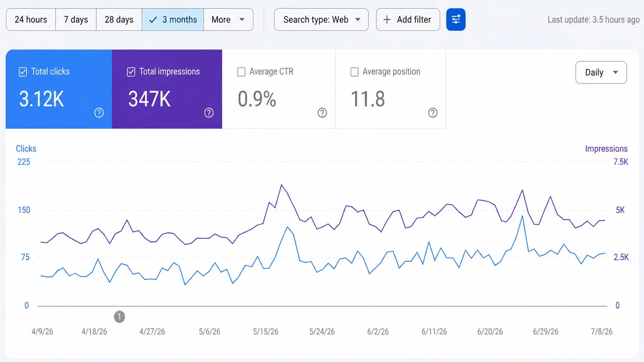Click the 4/27/26 date label

(152, 331)
